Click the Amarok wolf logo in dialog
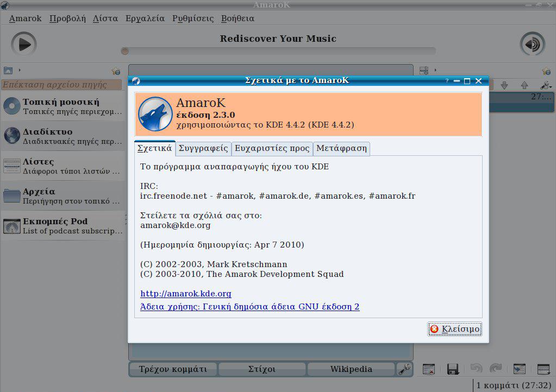556x392 pixels. point(155,114)
